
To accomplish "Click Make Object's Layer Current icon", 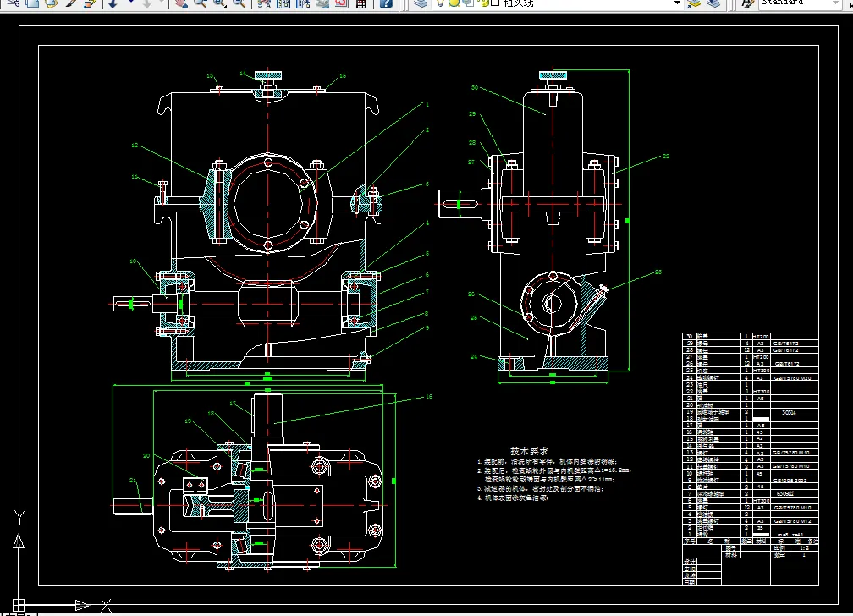I will click(694, 3).
